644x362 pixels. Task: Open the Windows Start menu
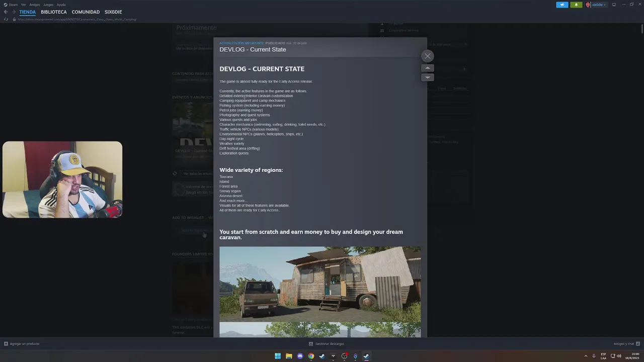(278, 356)
